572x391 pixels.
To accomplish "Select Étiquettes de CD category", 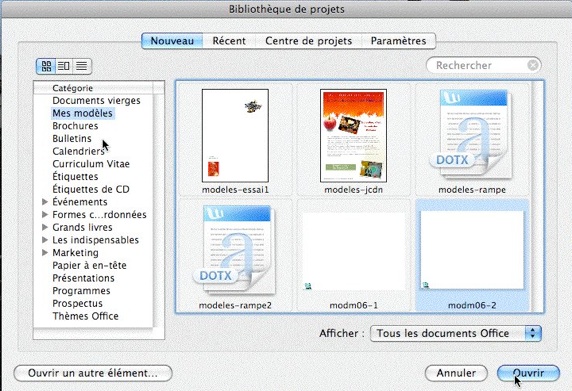I will (91, 189).
